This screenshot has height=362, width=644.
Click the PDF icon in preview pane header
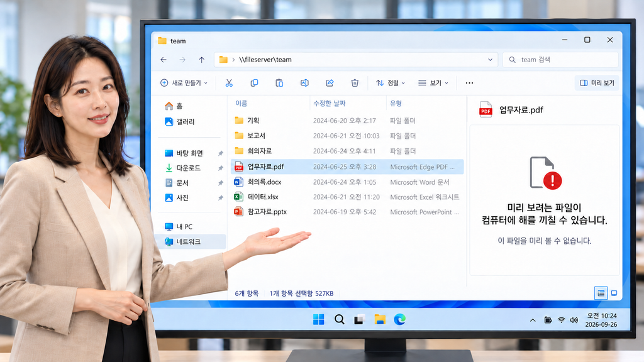click(x=486, y=109)
